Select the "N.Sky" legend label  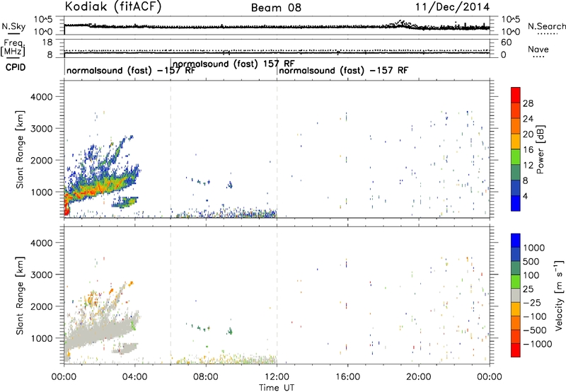13,26
